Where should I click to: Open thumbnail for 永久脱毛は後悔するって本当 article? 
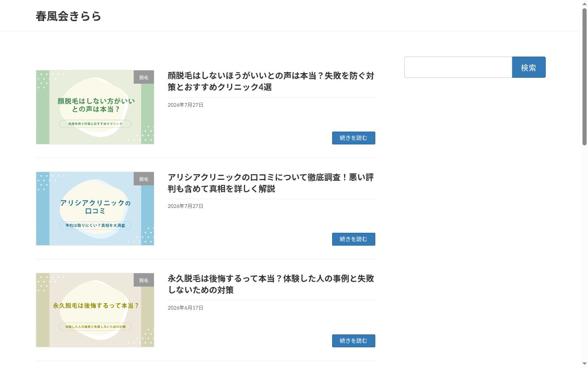tap(95, 310)
